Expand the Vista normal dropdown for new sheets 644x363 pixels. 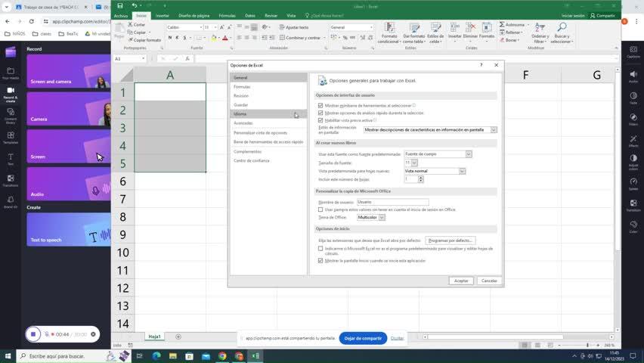(x=463, y=171)
